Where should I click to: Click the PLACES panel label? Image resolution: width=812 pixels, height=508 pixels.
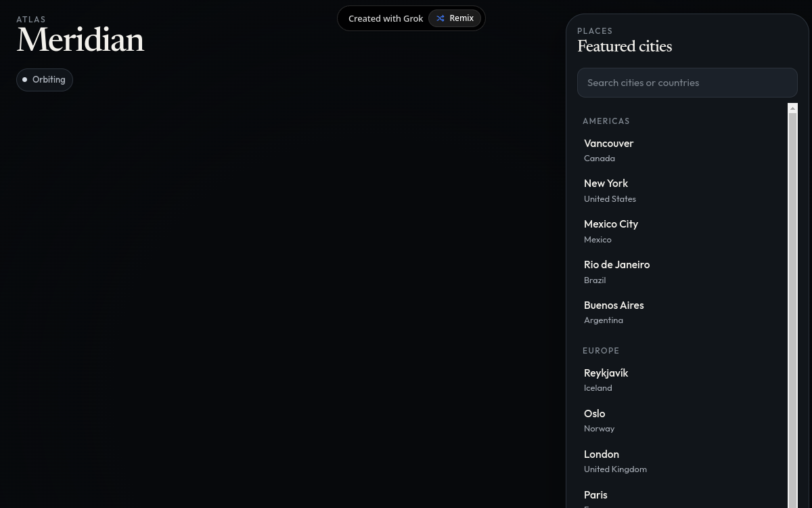pos(595,31)
